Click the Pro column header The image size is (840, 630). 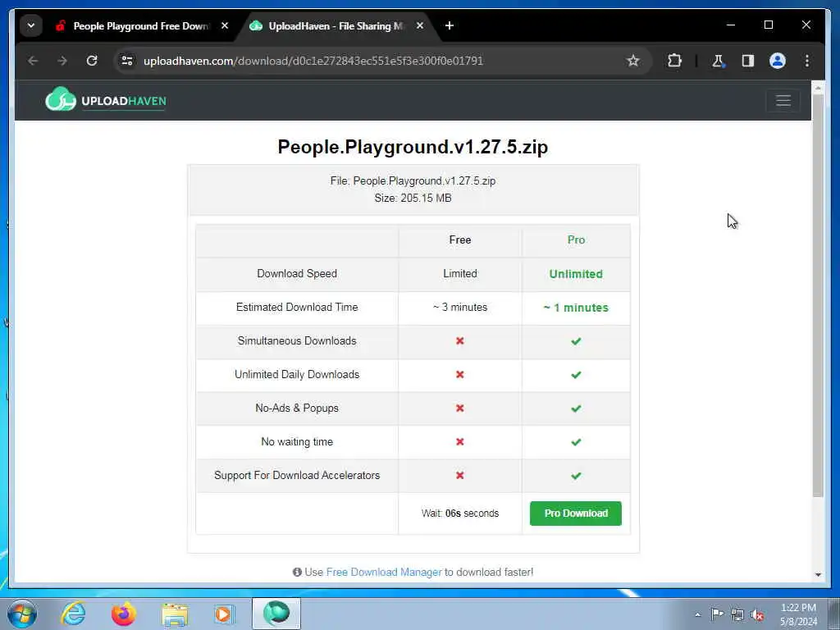(x=576, y=240)
